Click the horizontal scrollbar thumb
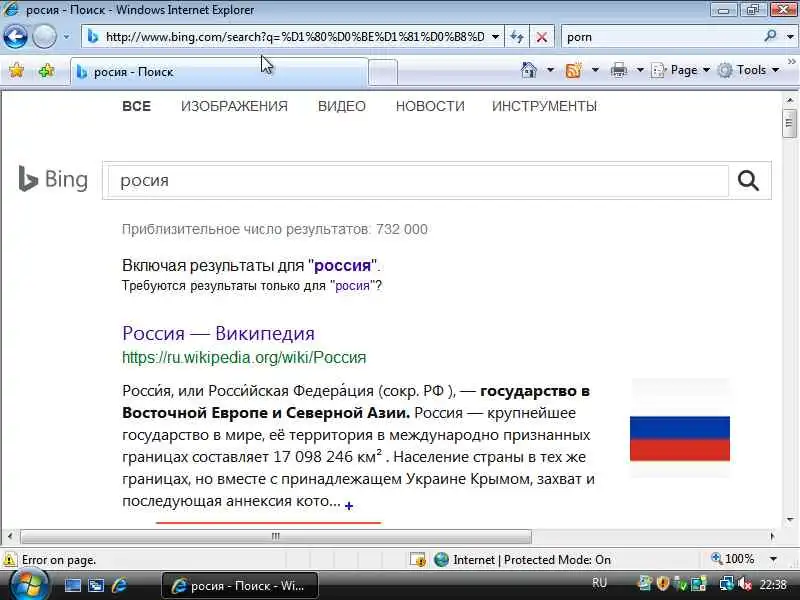Screen dimensions: 800x600 (x=276, y=536)
